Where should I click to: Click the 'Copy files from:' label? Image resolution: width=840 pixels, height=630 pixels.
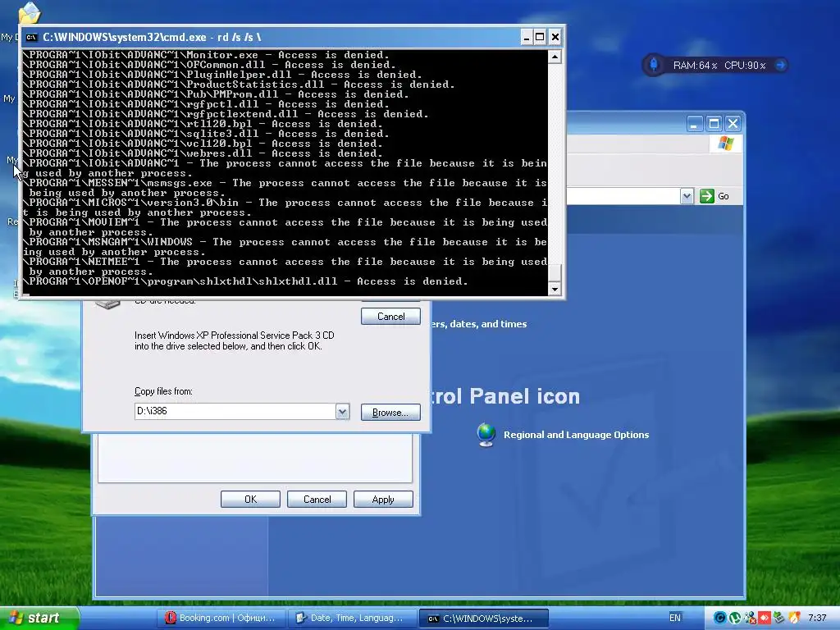[x=163, y=391]
